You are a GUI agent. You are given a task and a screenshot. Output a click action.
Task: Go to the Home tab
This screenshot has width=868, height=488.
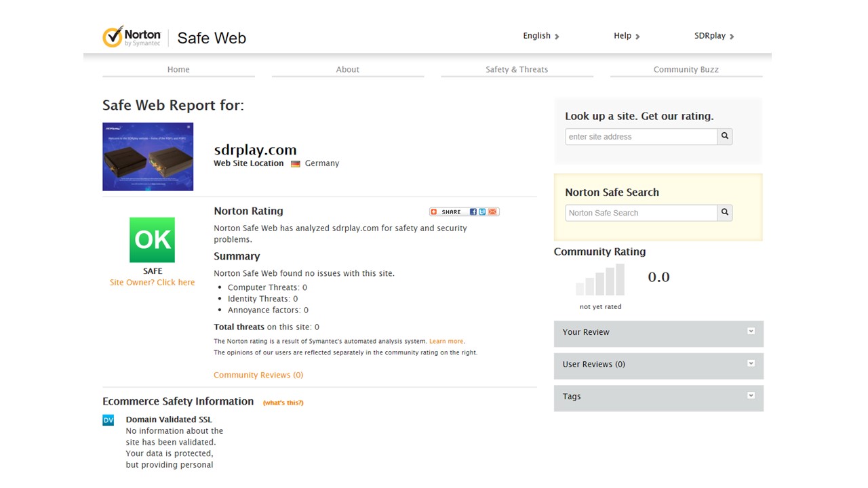tap(178, 70)
